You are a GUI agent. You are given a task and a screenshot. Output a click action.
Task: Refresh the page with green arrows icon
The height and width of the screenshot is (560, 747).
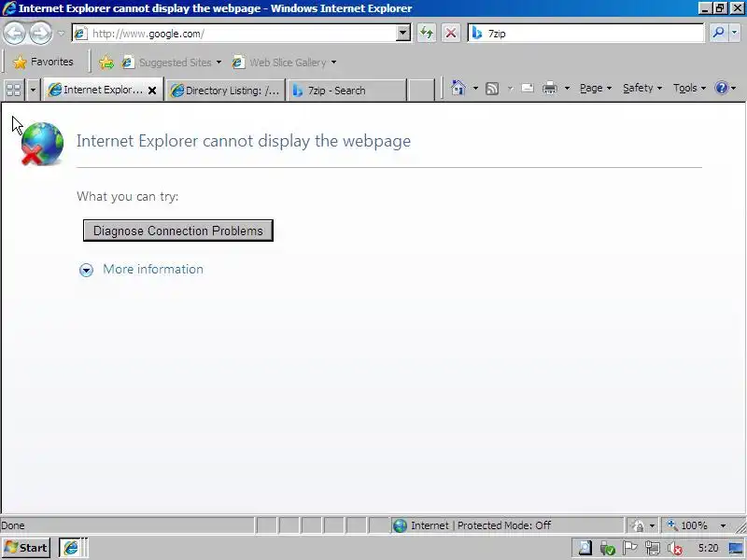[x=427, y=34]
